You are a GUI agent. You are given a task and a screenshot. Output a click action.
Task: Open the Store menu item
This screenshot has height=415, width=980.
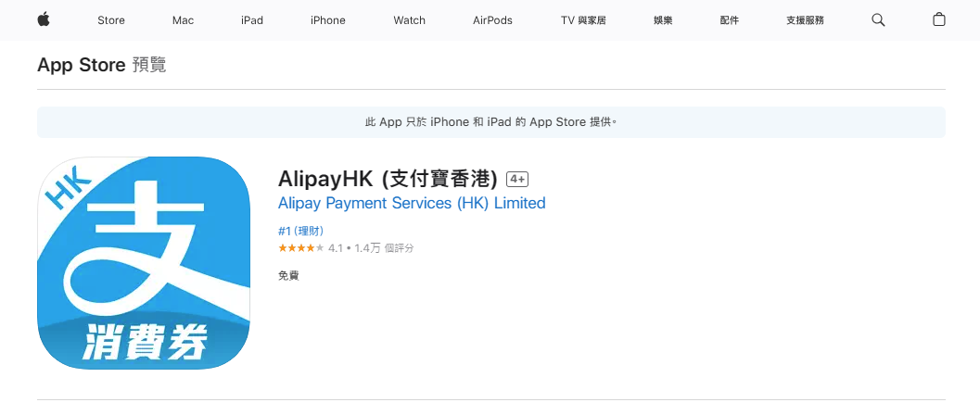tap(111, 20)
